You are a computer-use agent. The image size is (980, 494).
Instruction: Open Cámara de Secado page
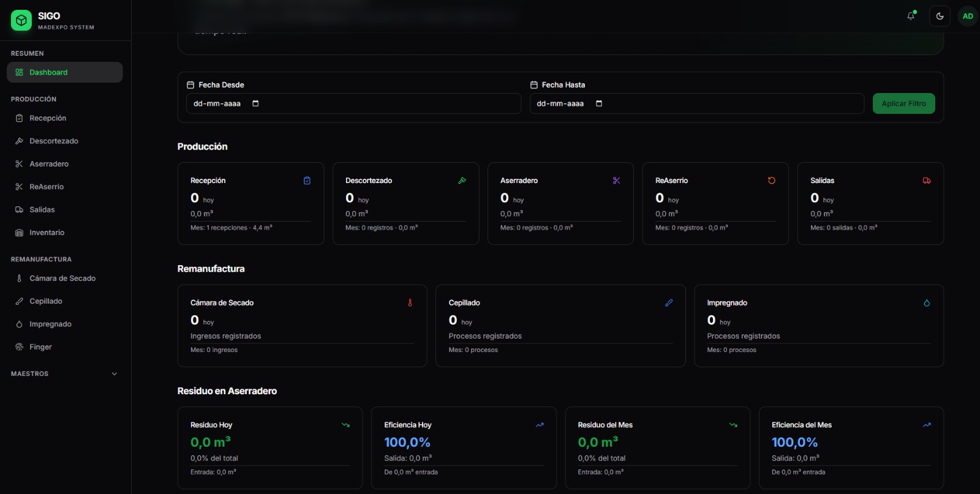click(62, 279)
